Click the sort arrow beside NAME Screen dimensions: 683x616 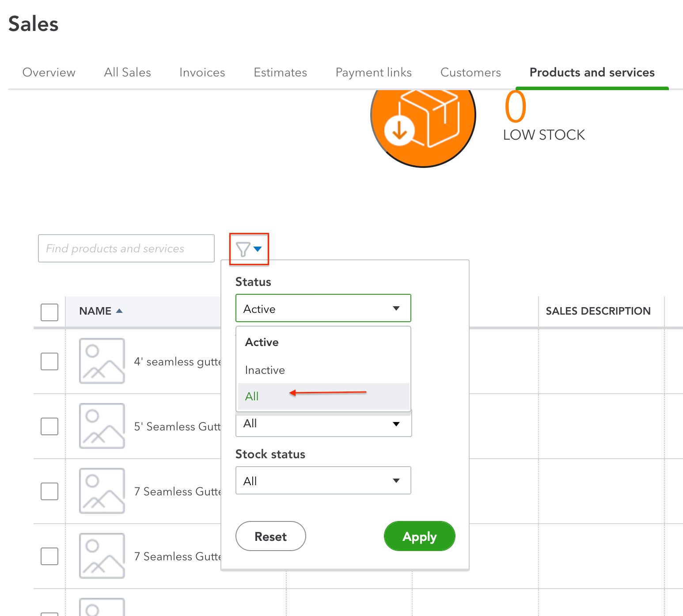pos(119,311)
